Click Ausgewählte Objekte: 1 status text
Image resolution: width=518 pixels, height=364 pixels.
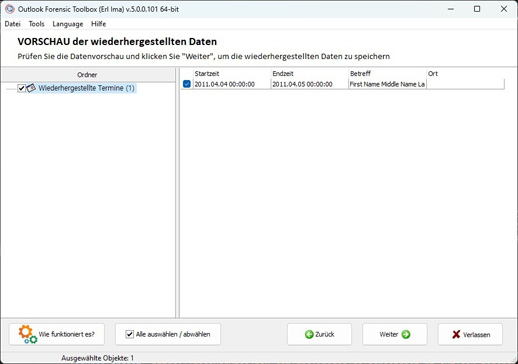(97, 358)
